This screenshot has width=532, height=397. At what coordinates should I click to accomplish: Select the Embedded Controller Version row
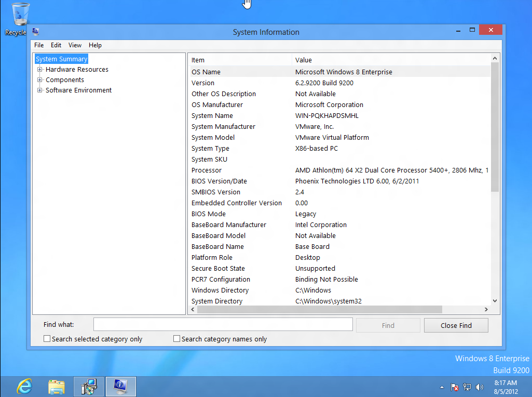[x=339, y=203]
